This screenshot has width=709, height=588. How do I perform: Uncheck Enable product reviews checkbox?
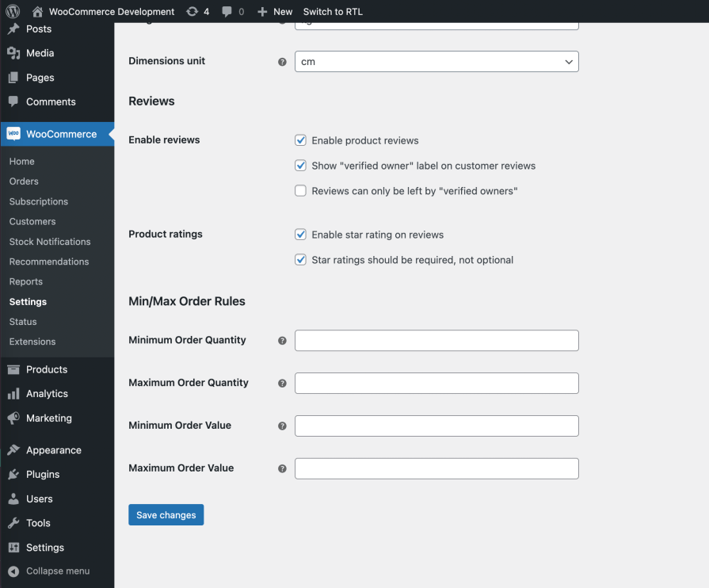300,140
